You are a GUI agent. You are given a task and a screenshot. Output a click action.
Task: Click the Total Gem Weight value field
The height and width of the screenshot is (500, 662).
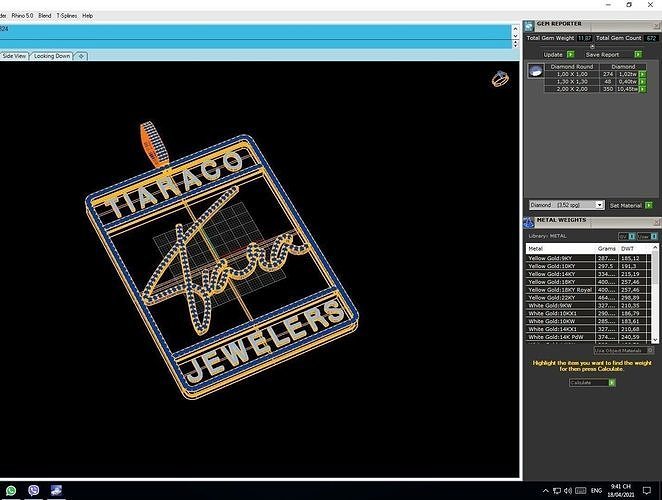(584, 38)
